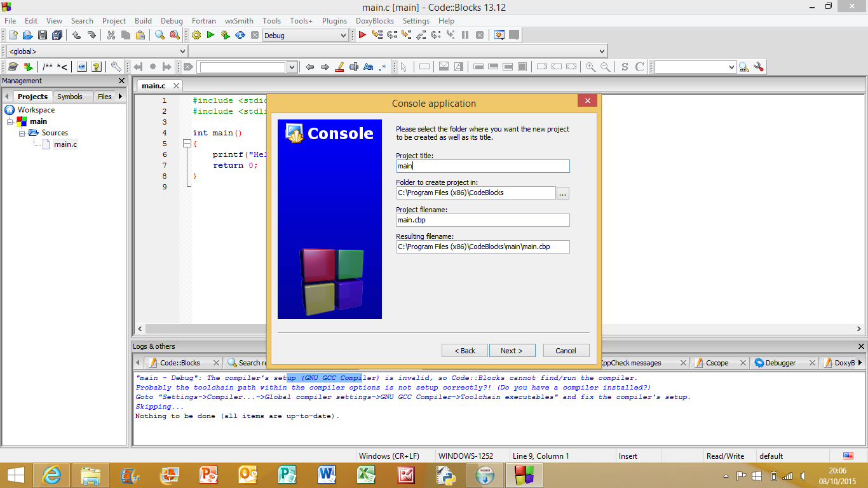
Task: Rebuild the project with the blue arrows icon
Action: tap(240, 35)
